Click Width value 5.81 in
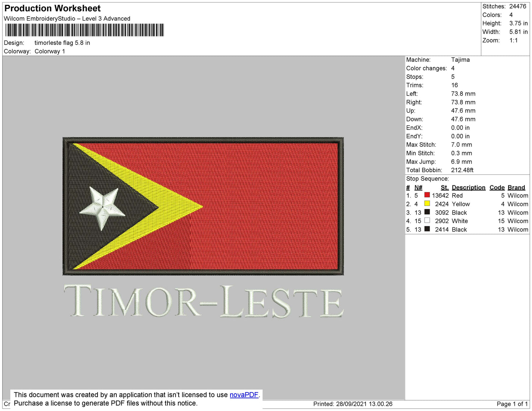The width and height of the screenshot is (532, 411). click(518, 32)
